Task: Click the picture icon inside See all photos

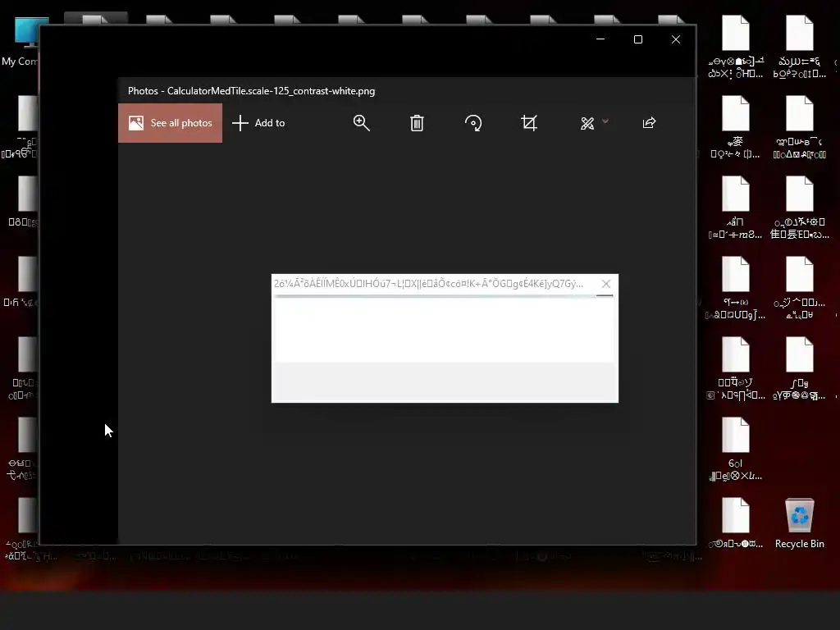Action: (x=136, y=123)
